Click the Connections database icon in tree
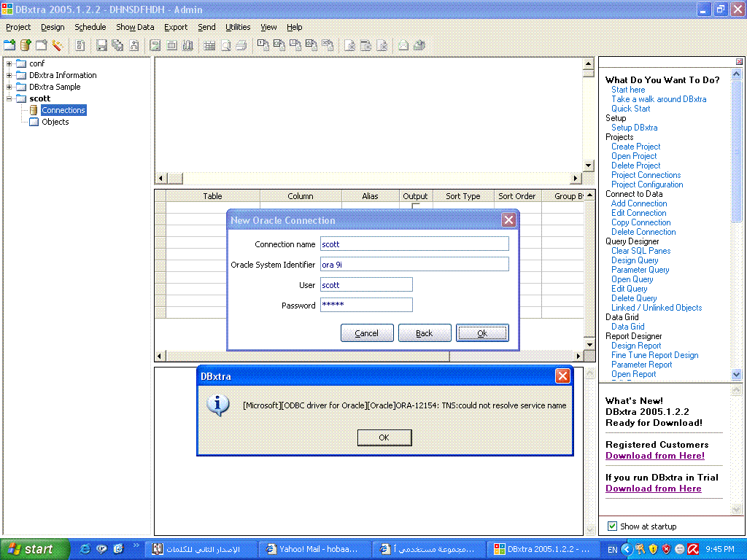The height and width of the screenshot is (560, 747). (x=34, y=110)
